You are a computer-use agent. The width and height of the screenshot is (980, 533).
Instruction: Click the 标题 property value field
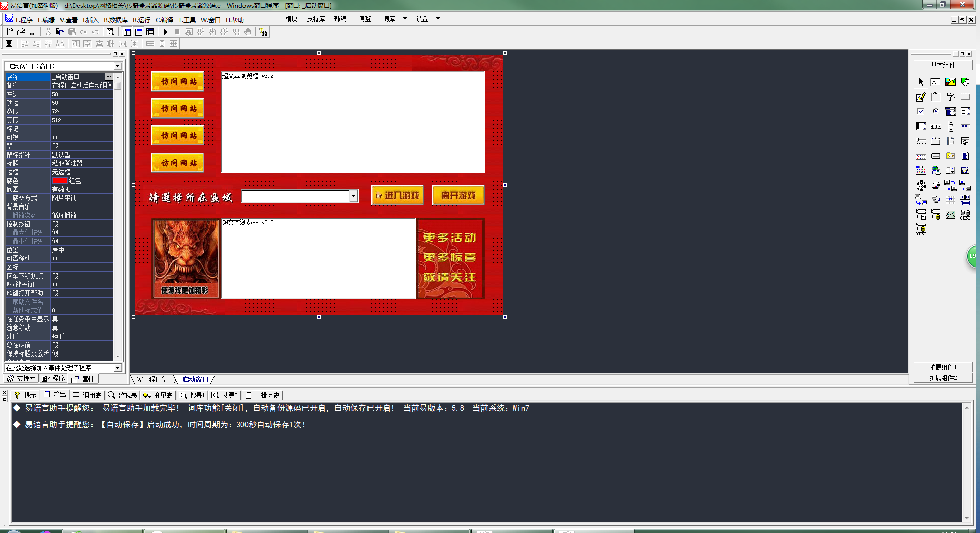81,163
